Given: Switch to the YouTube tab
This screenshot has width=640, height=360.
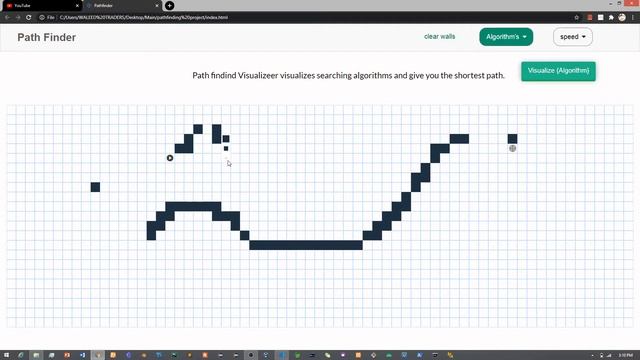Looking at the screenshot, I should click(x=41, y=6).
